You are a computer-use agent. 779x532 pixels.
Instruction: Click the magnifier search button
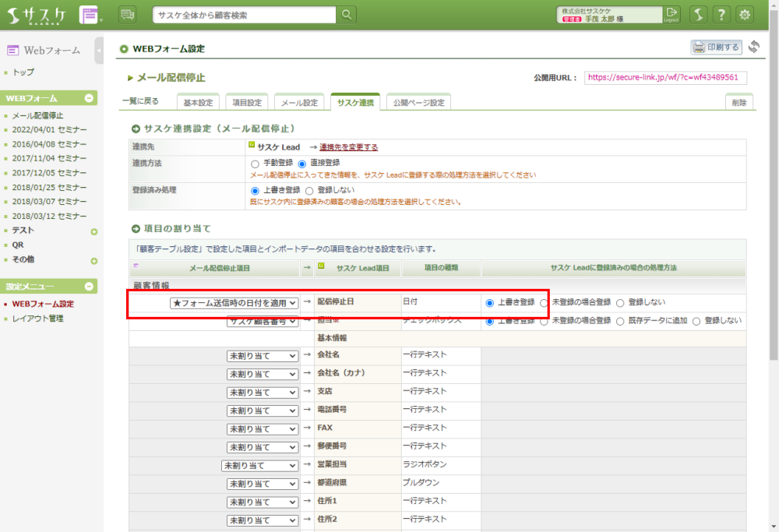pos(347,15)
